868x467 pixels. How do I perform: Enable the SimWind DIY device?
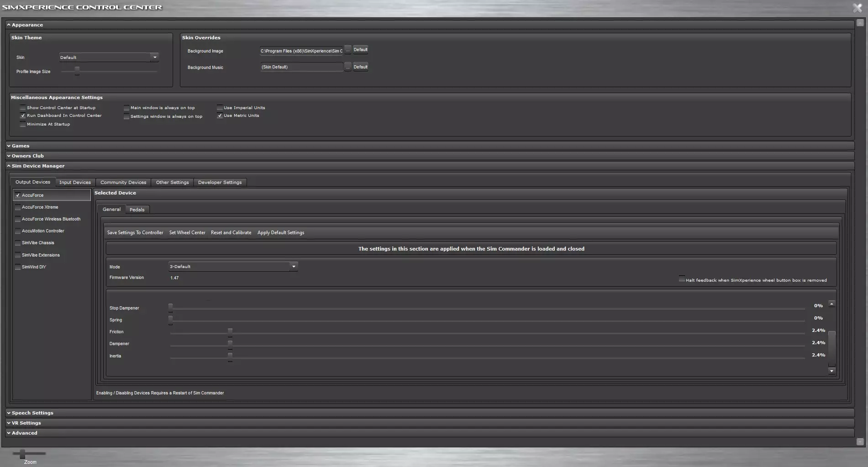[18, 267]
